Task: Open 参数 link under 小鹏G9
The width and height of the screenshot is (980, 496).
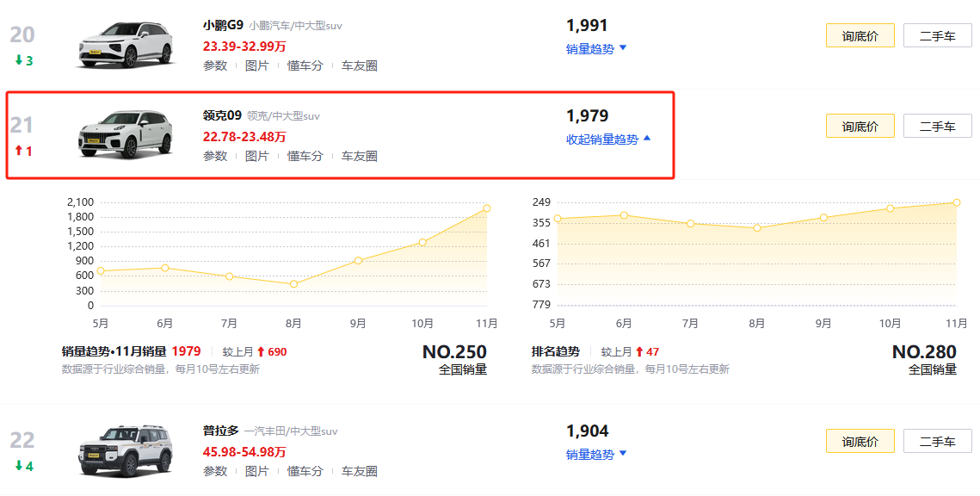Action: pyautogui.click(x=215, y=65)
